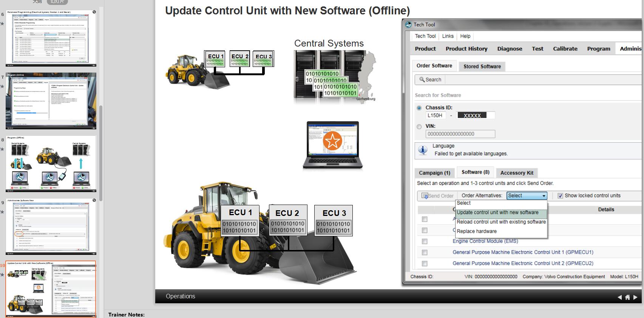Open the Links menu
644x318 pixels.
(448, 36)
